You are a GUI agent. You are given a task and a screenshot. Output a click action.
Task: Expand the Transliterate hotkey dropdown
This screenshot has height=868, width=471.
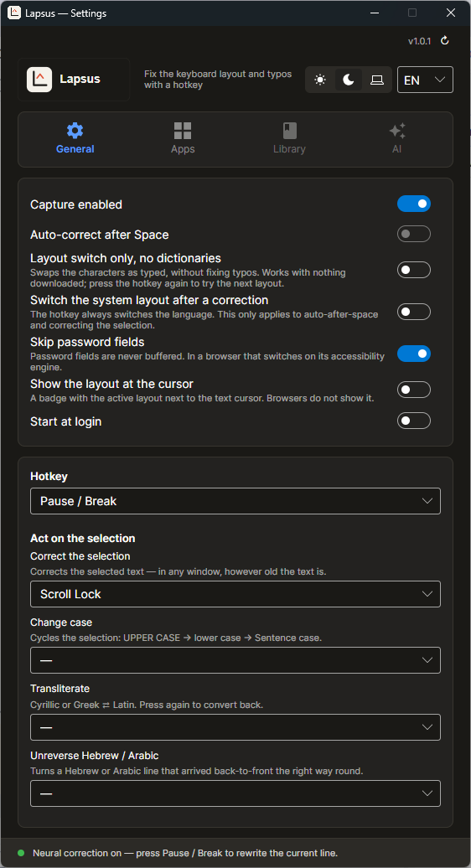[x=235, y=727]
